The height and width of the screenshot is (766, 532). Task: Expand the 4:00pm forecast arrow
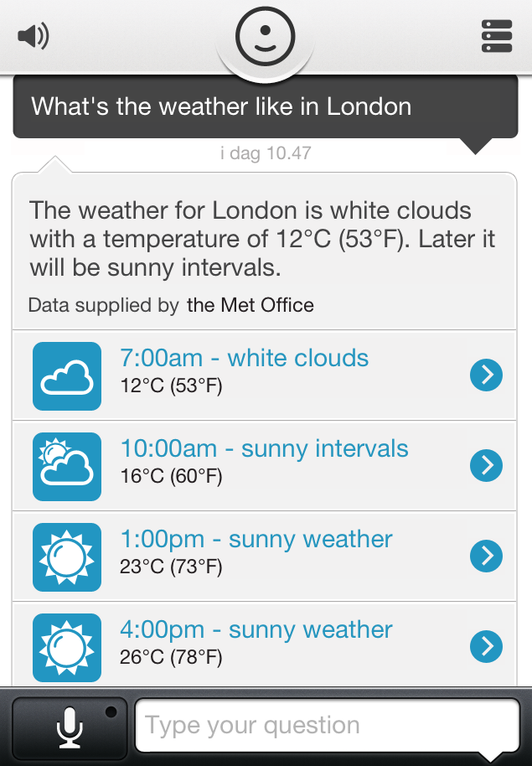coord(486,646)
